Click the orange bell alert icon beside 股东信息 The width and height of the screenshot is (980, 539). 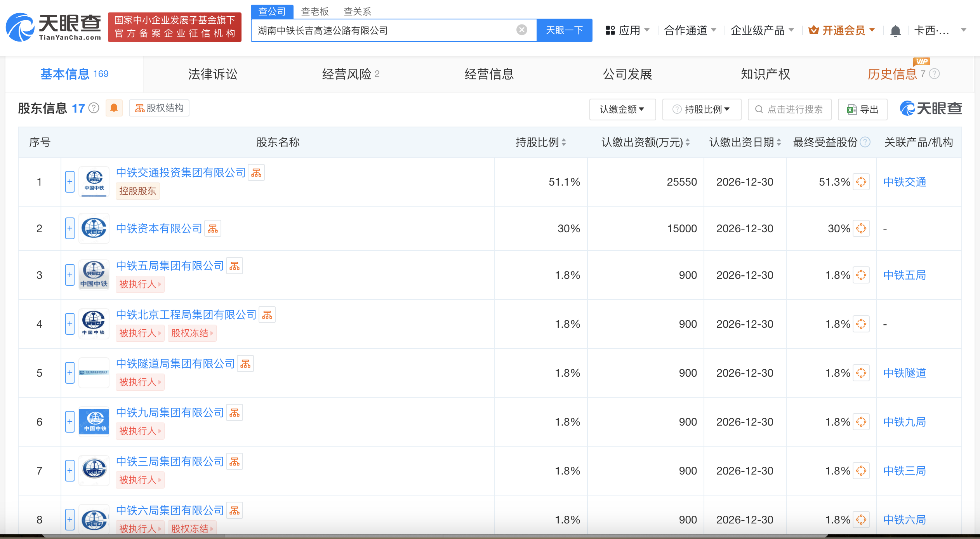click(114, 108)
